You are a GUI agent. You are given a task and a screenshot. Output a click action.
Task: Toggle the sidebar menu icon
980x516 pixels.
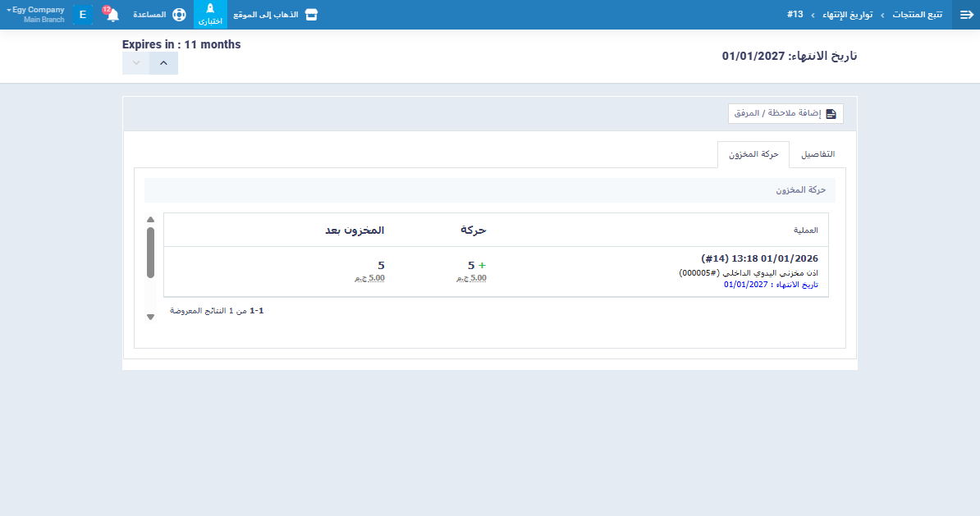coord(965,15)
